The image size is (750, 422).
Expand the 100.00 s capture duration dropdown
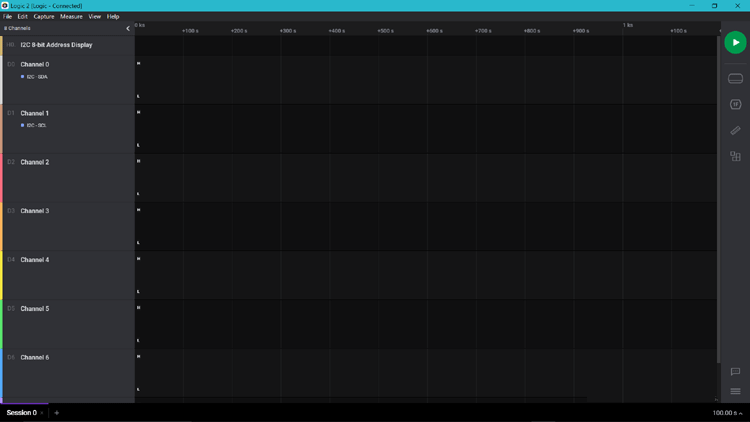tap(725, 412)
